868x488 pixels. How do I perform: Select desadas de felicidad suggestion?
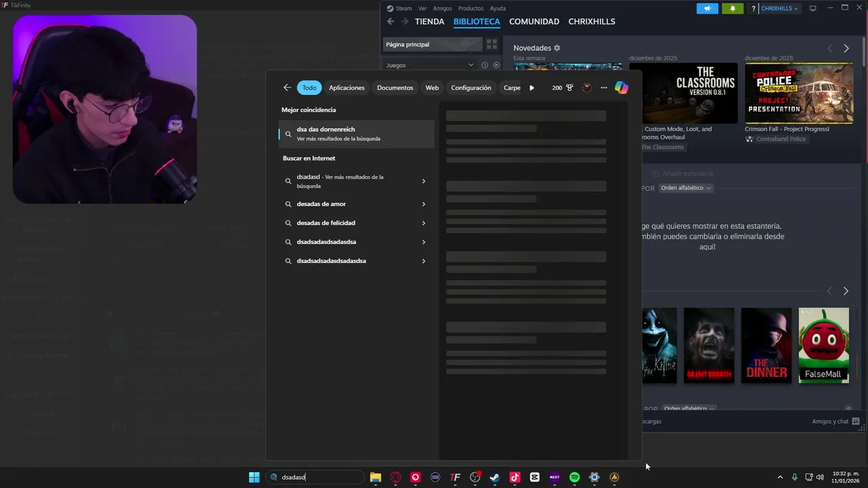(x=325, y=223)
